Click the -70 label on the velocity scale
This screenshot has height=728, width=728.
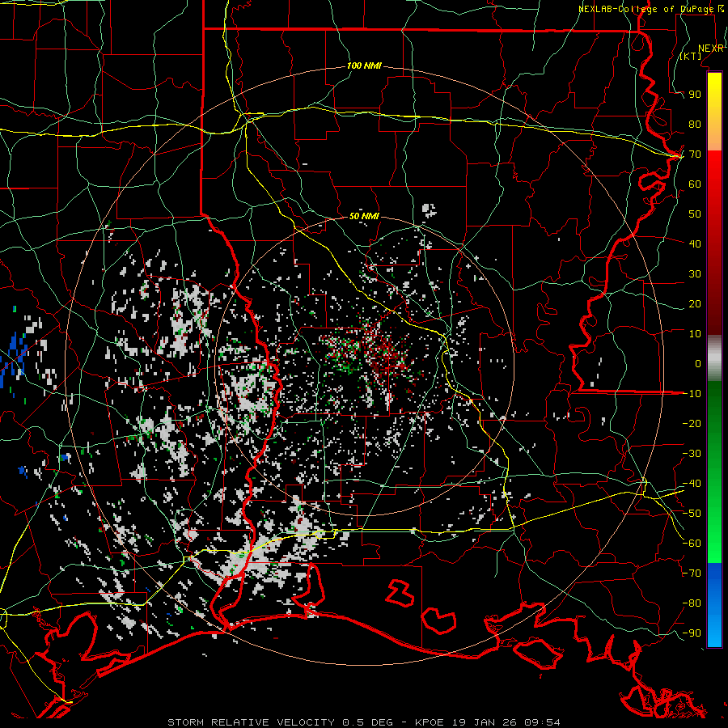692,574
